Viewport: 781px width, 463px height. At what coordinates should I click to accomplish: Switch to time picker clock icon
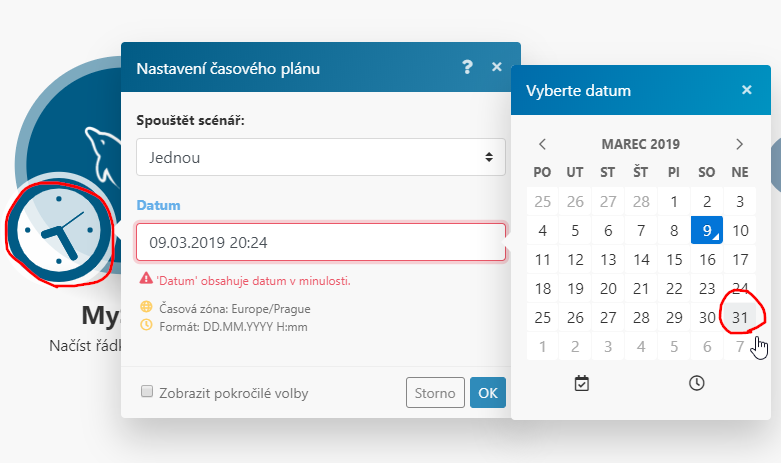[697, 383]
